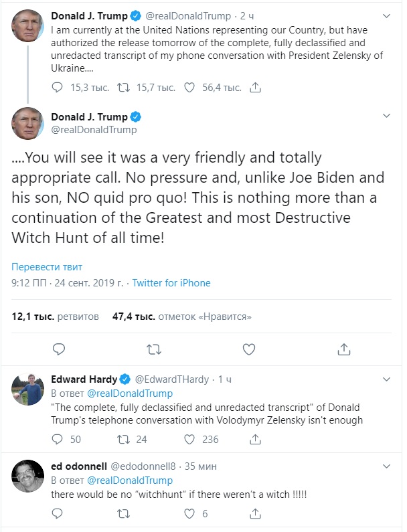This screenshot has height=532, width=407.
Task: Expand the main tweet's options chevron
Action: [x=386, y=116]
